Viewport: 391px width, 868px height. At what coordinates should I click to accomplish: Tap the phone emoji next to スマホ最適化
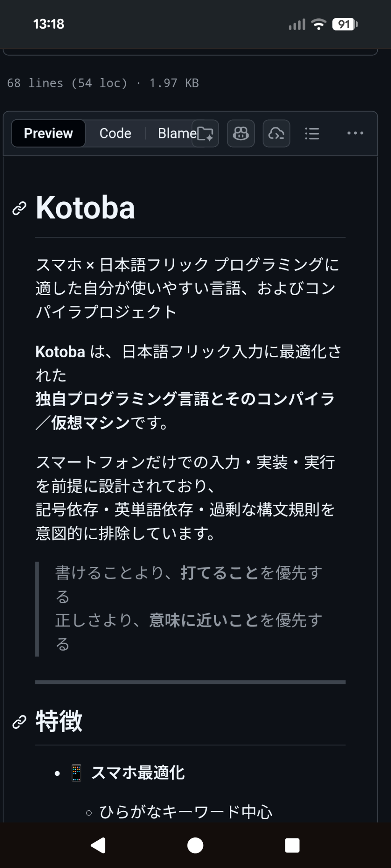[76, 773]
